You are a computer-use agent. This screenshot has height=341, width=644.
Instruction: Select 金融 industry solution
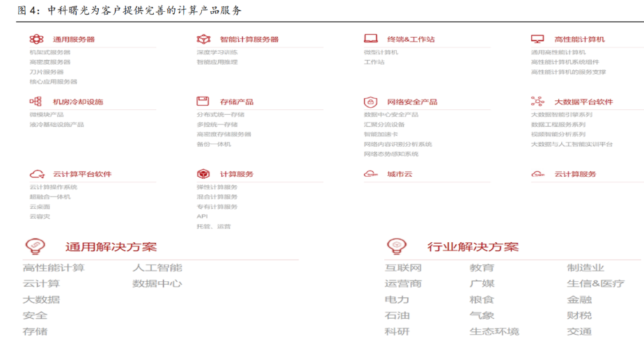[579, 299]
